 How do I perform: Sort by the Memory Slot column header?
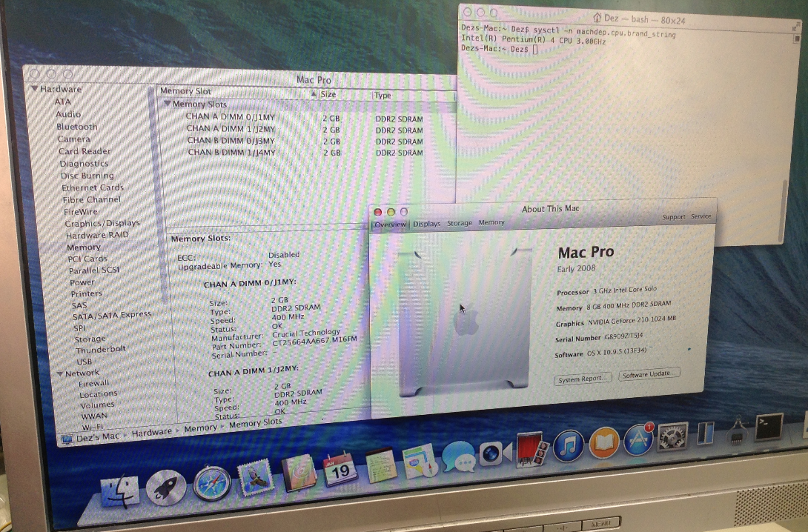click(237, 92)
